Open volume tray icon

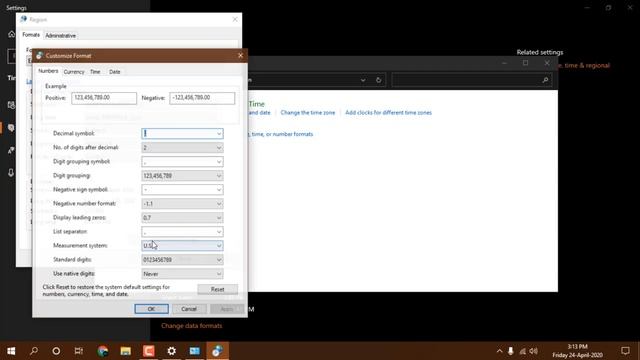533,351
